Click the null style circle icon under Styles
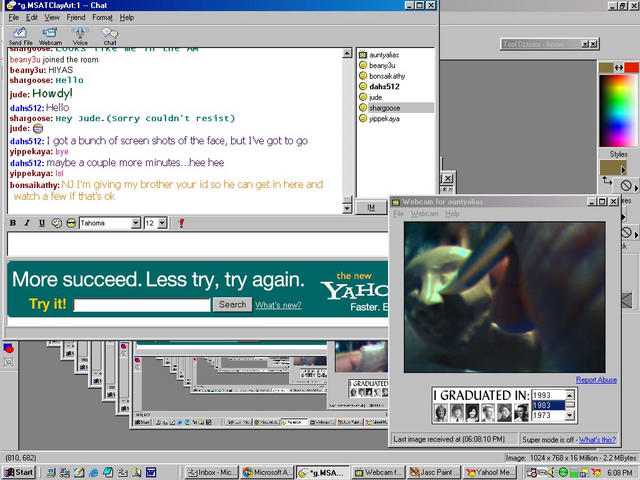This screenshot has height=480, width=640. coord(626,186)
